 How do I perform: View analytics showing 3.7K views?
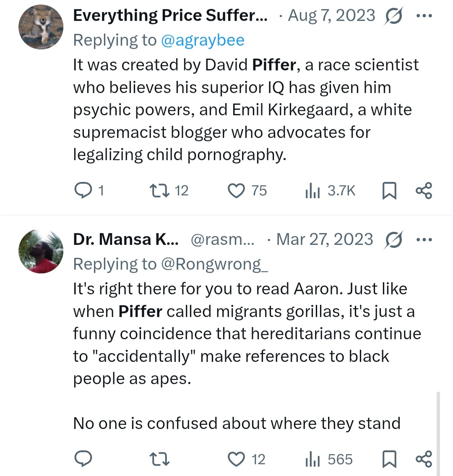pos(312,191)
